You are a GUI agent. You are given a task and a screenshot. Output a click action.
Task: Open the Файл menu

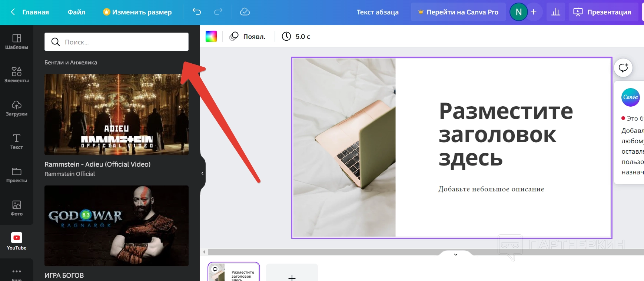tap(76, 12)
